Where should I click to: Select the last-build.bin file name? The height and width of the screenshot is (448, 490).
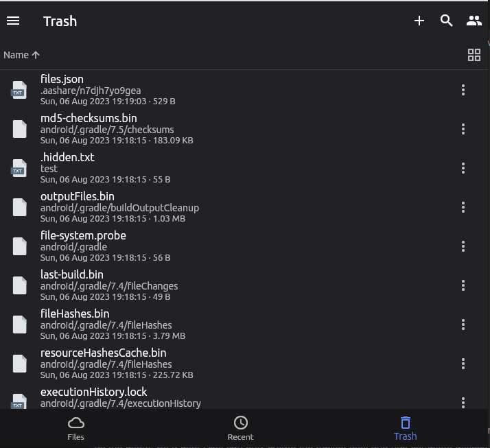click(72, 274)
